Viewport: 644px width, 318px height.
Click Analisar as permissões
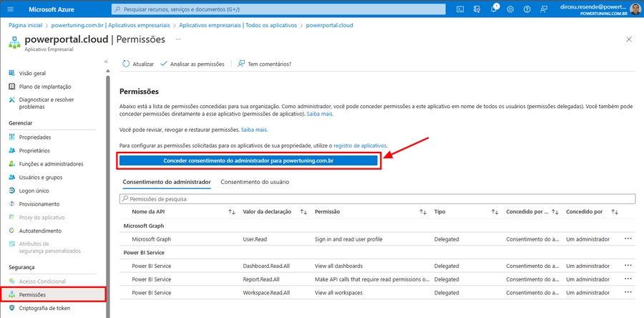tap(192, 64)
